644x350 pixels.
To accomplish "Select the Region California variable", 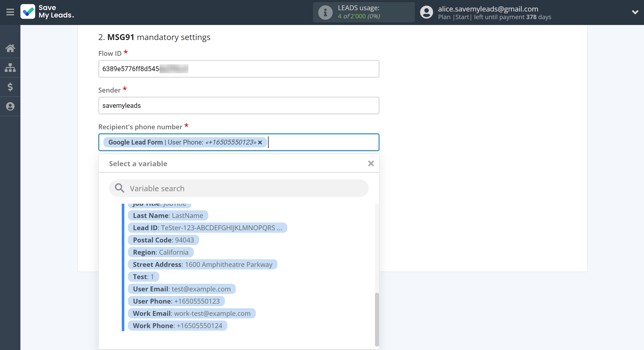I will (161, 252).
